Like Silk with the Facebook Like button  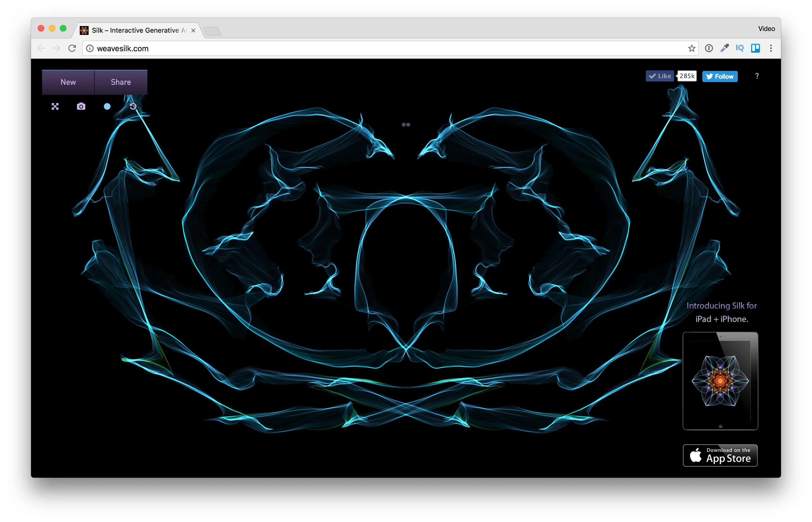[659, 76]
